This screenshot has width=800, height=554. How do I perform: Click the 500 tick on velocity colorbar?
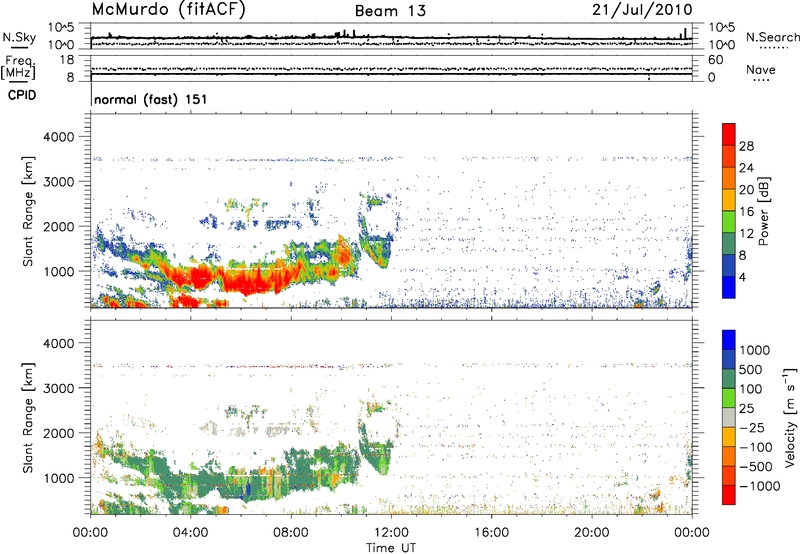[x=751, y=369]
